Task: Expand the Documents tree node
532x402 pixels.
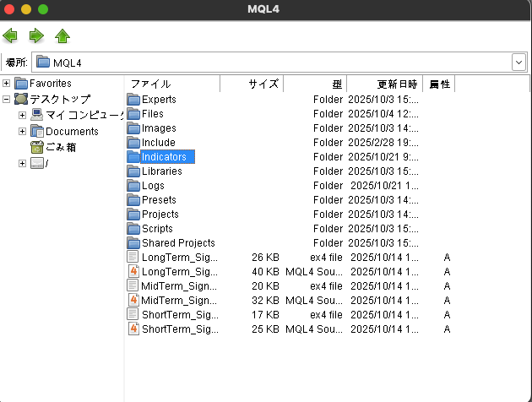Action: tap(23, 131)
